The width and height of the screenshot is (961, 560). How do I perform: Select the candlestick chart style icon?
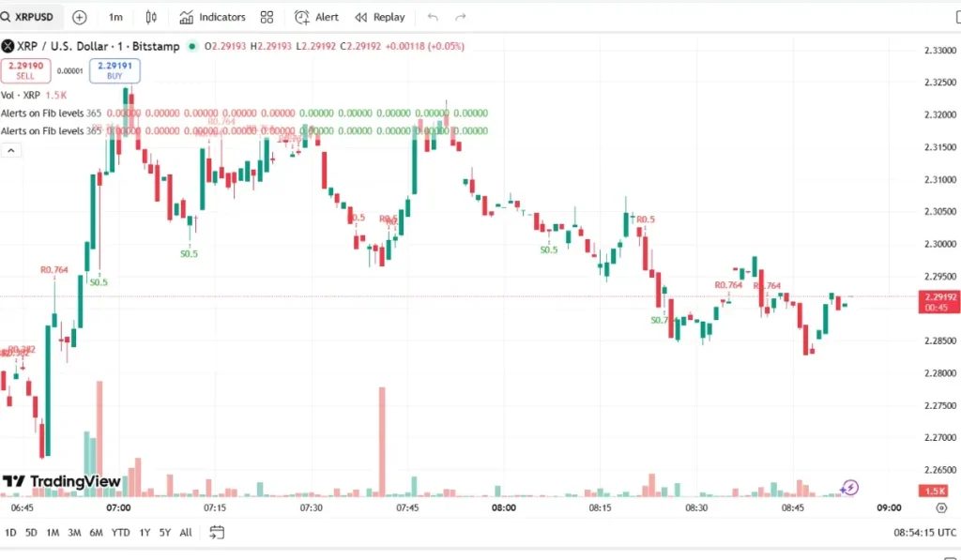coord(152,16)
